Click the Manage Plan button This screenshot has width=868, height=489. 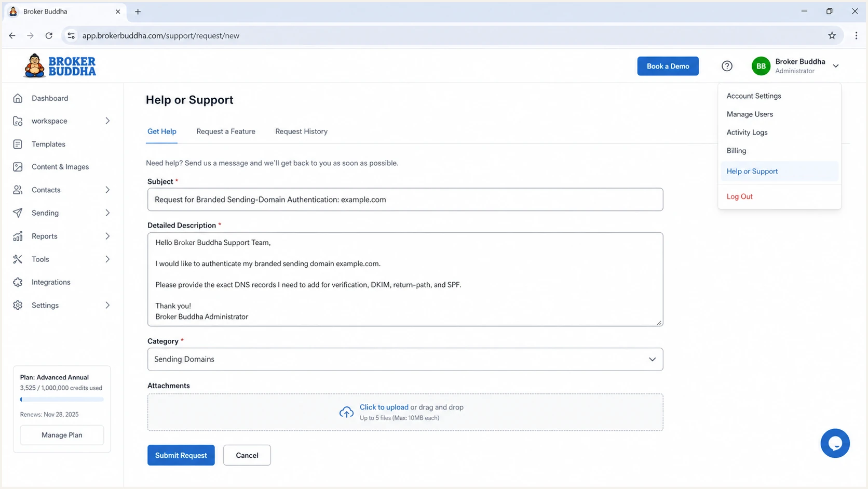point(62,435)
